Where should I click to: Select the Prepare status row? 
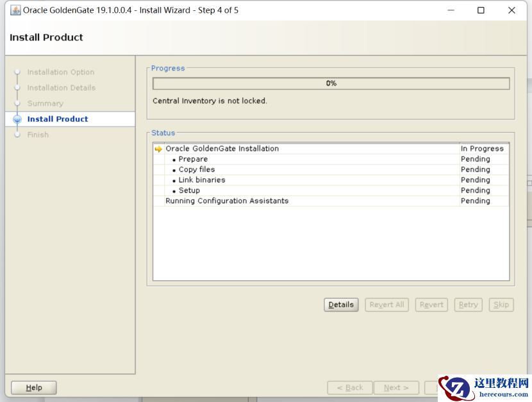click(331, 159)
